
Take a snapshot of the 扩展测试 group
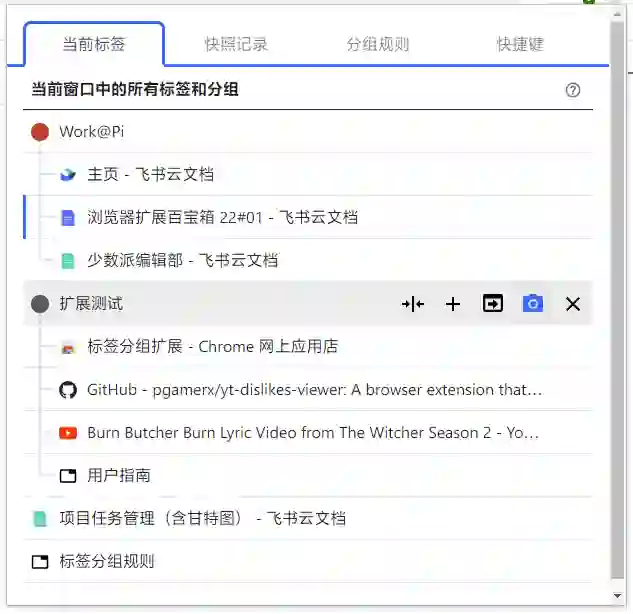click(533, 304)
